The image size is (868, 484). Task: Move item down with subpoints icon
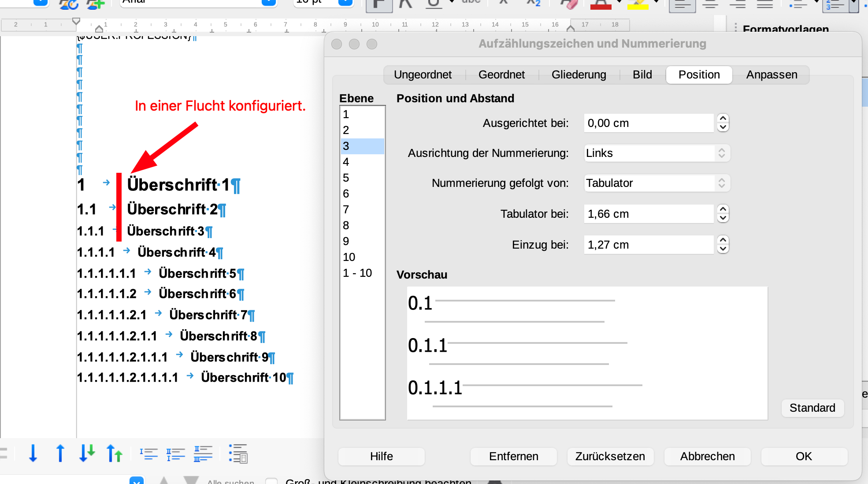point(87,454)
